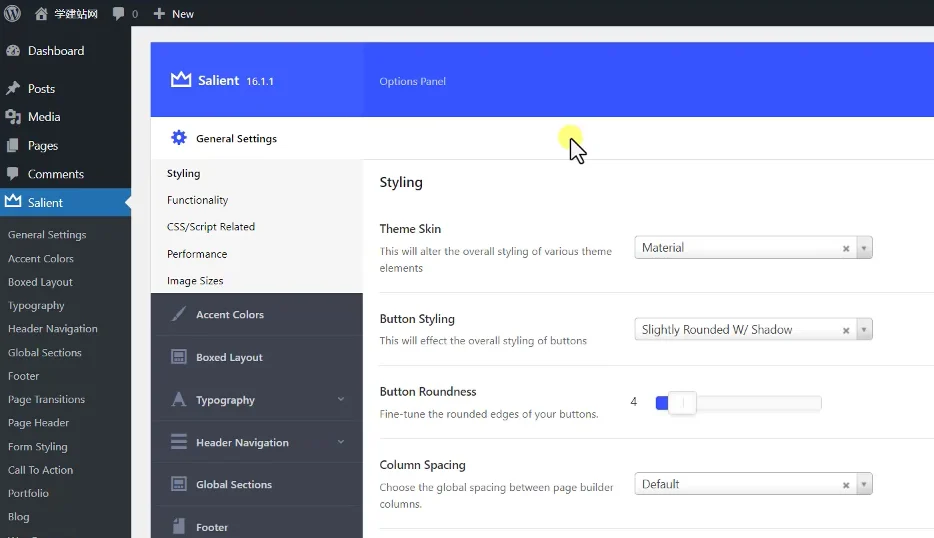Image resolution: width=934 pixels, height=538 pixels.
Task: Open the Performance sub-tab
Action: pos(197,254)
